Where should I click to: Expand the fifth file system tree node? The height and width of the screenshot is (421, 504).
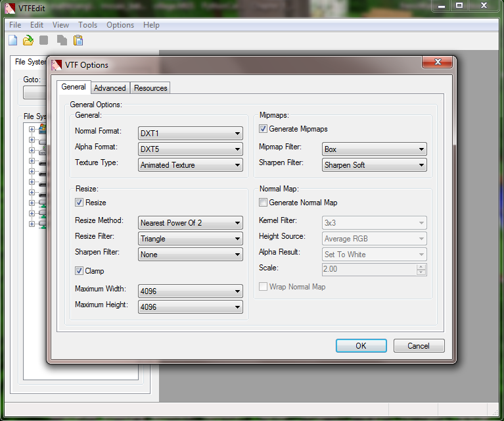coord(32,171)
